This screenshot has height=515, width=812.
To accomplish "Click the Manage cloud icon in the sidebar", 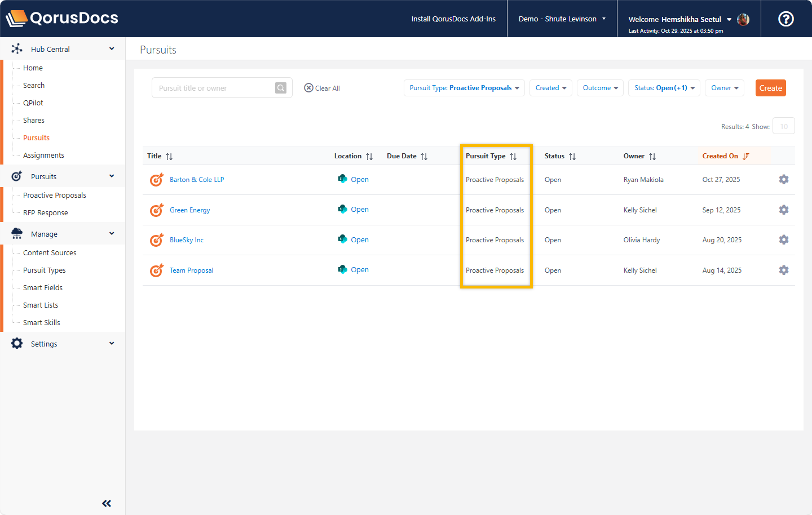I will (x=17, y=233).
